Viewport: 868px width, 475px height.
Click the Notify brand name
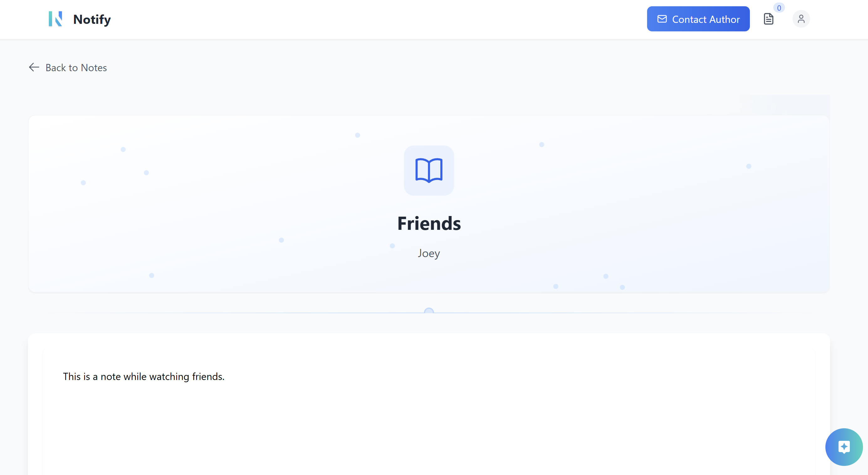click(92, 19)
